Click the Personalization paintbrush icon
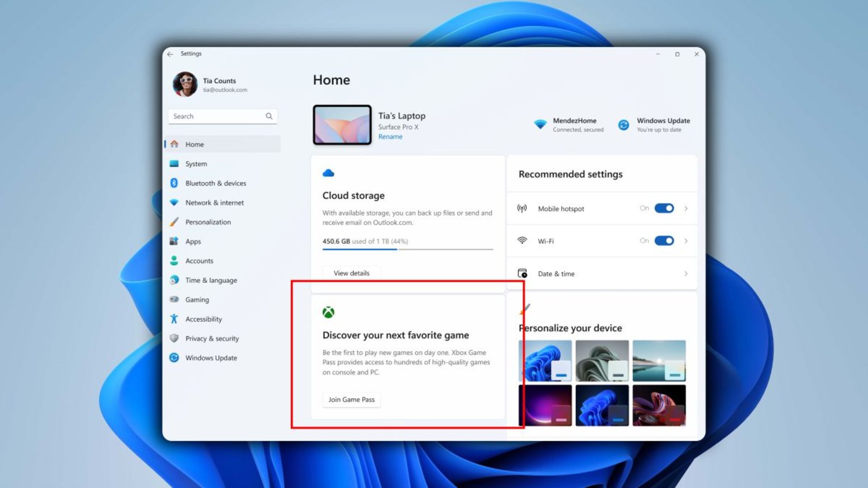 (x=174, y=222)
